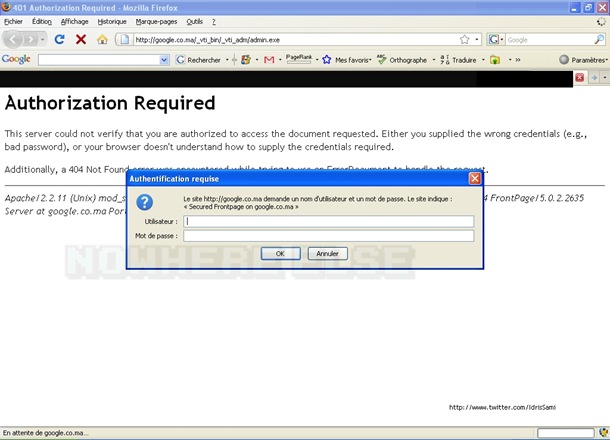Click the PageRank indicator
610x440 pixels.
point(299,59)
